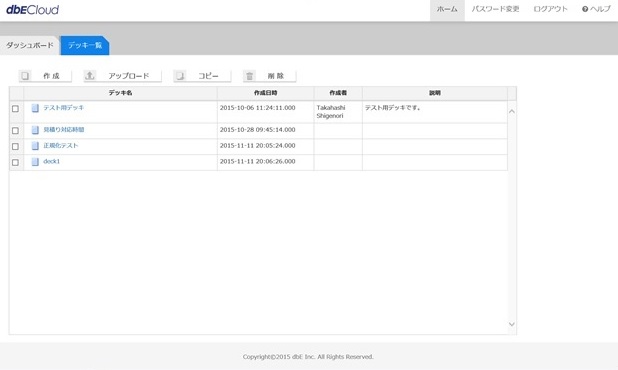Click the deck icon beside 見積り対応時間

coord(35,130)
